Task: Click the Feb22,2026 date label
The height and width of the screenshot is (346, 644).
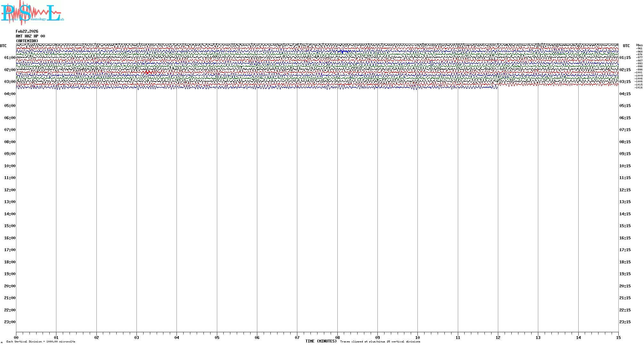Action: pos(27,31)
